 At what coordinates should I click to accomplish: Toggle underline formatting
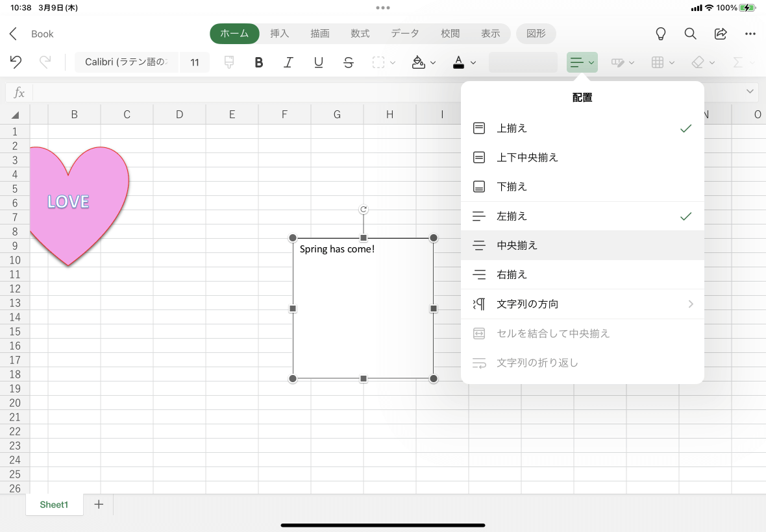pyautogui.click(x=319, y=62)
